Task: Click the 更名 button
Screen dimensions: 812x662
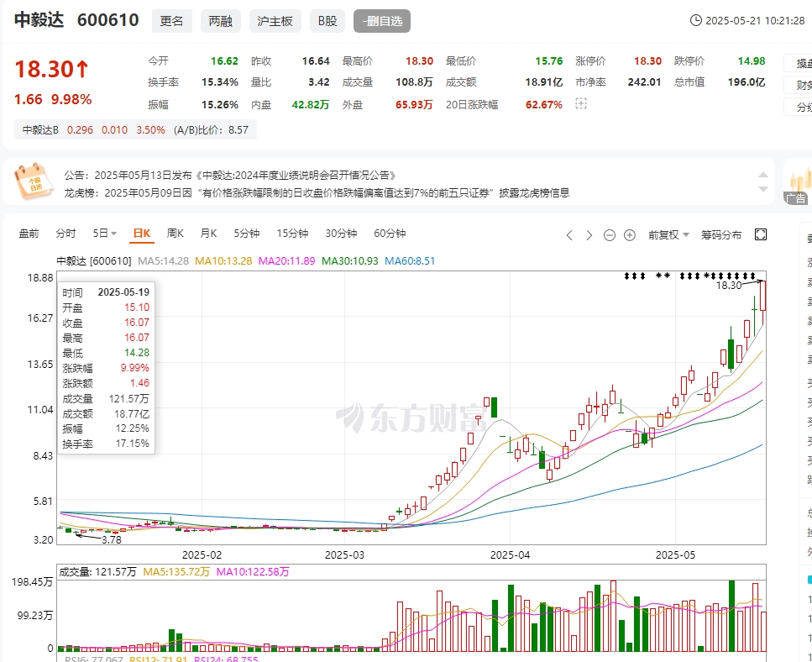Action: click(x=172, y=21)
